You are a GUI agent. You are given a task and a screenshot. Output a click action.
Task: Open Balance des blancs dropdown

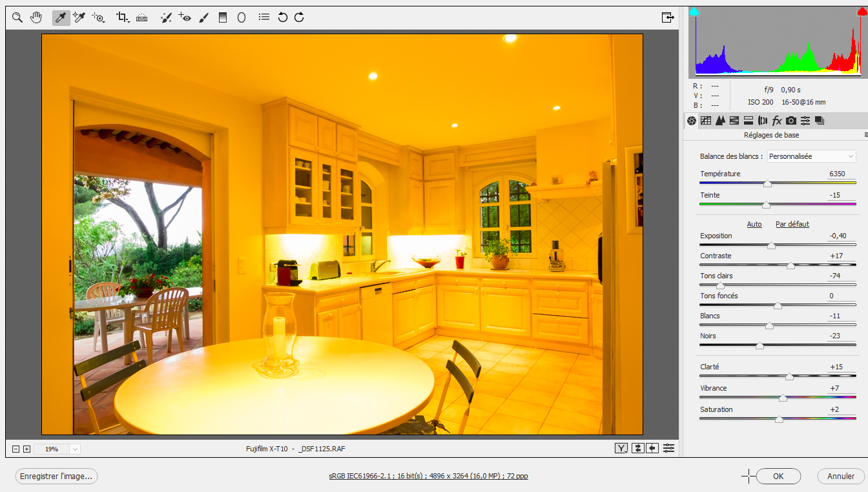811,156
